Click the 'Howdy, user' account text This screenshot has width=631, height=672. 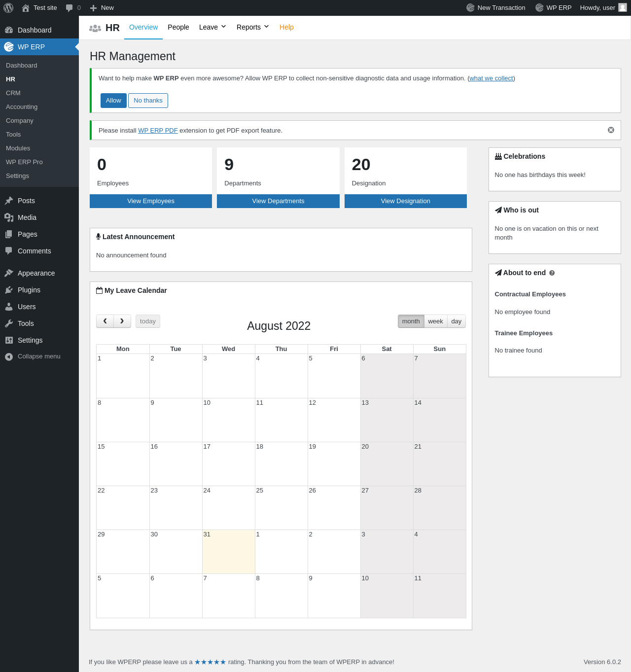(x=597, y=8)
